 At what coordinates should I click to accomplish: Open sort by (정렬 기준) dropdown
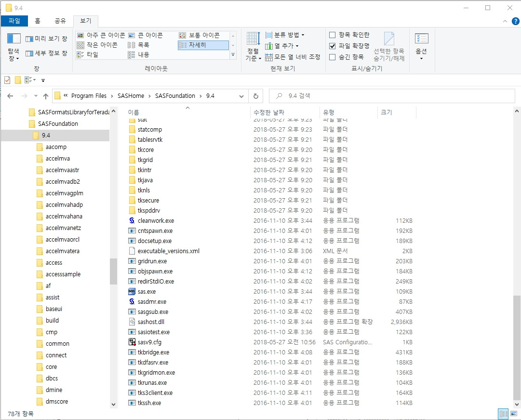(253, 47)
